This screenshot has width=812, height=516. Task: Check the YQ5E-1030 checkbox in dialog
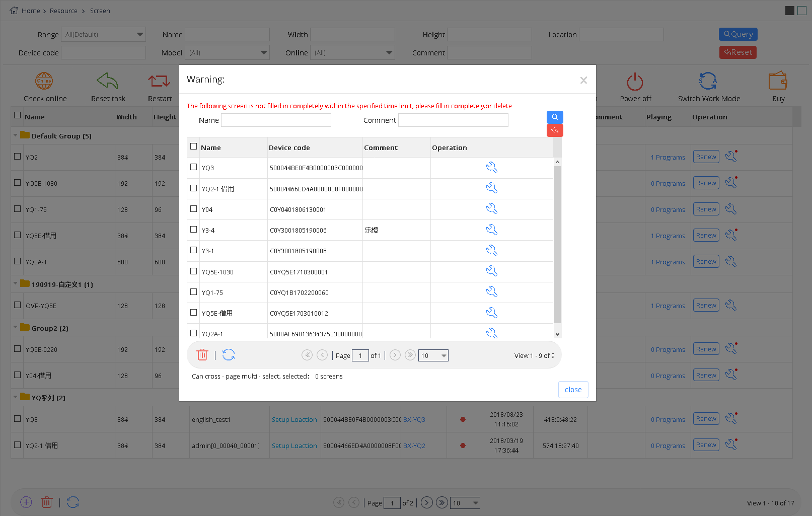193,271
